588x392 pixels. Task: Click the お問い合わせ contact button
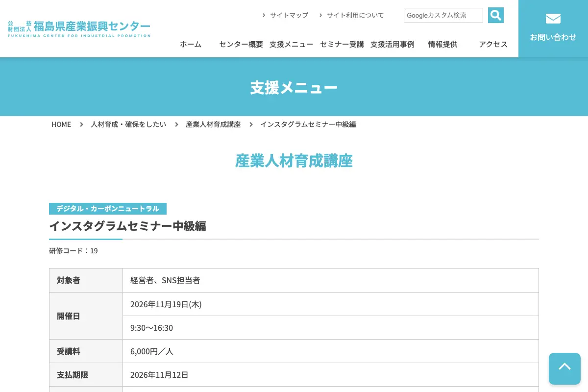553,28
